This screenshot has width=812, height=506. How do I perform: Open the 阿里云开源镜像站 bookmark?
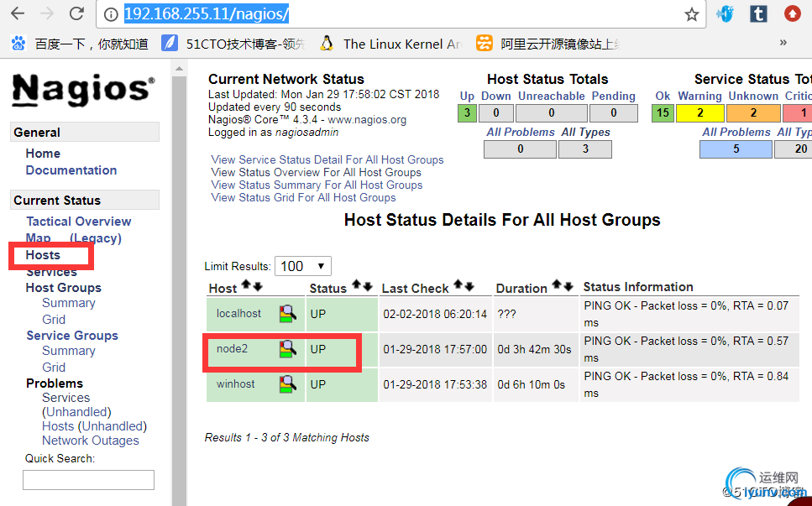pyautogui.click(x=547, y=44)
